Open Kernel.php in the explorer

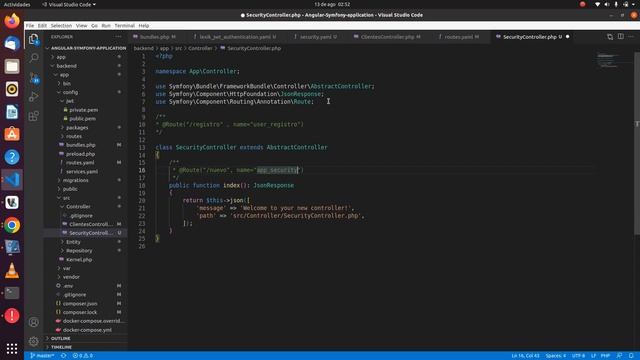point(79,260)
